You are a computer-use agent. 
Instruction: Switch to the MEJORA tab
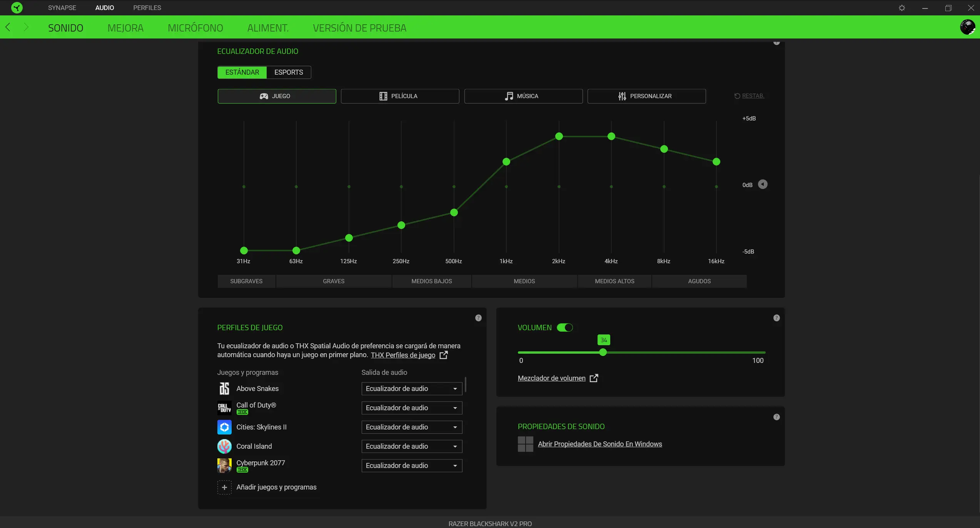(125, 28)
